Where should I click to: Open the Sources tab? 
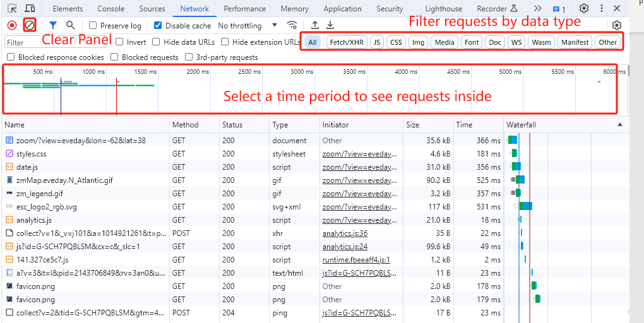click(152, 9)
